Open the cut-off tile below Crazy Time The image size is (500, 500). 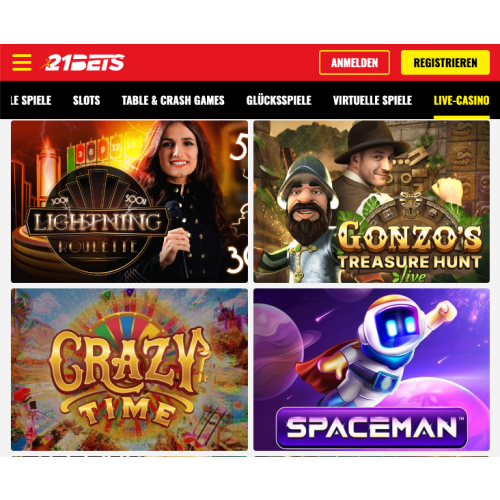point(129,456)
